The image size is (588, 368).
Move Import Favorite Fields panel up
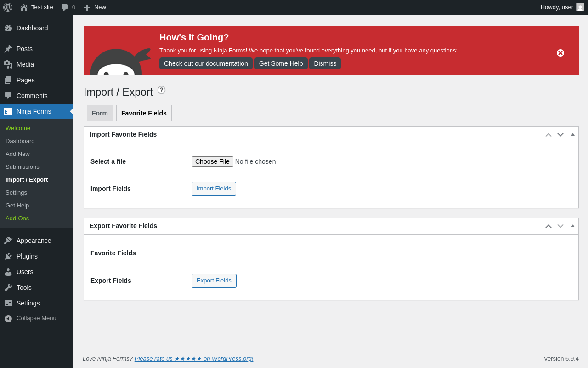(548, 135)
